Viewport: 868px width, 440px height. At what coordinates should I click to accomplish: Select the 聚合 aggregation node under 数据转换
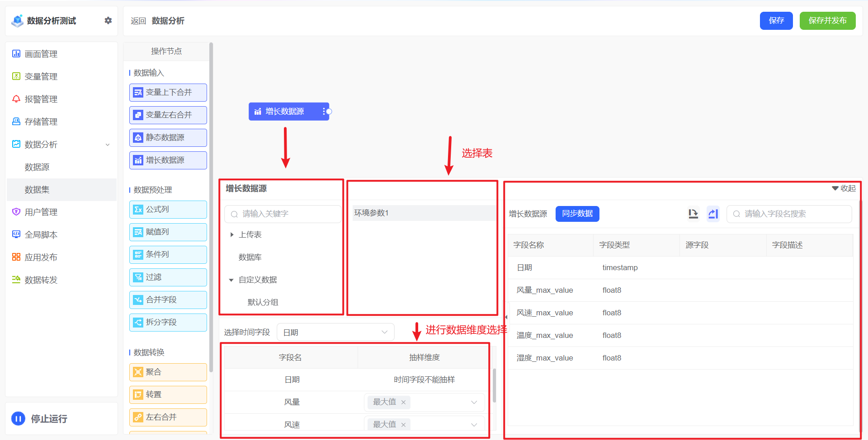168,372
